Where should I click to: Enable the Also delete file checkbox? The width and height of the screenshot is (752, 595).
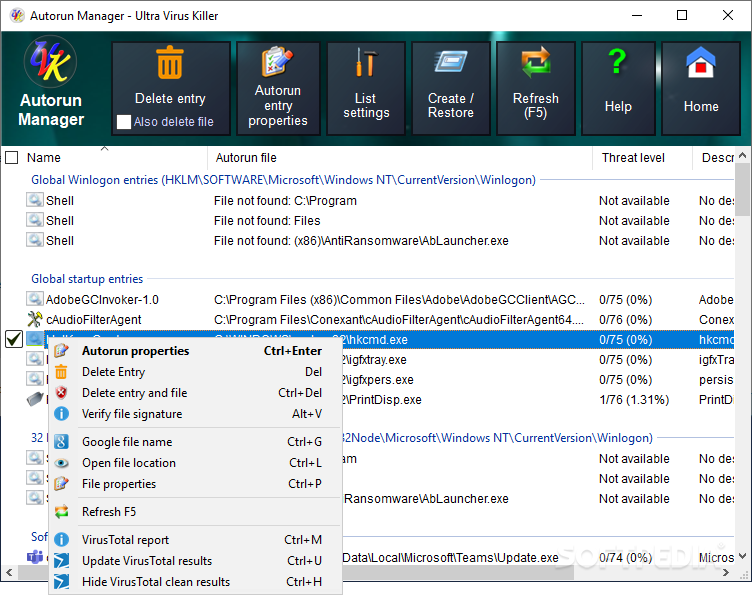click(124, 122)
